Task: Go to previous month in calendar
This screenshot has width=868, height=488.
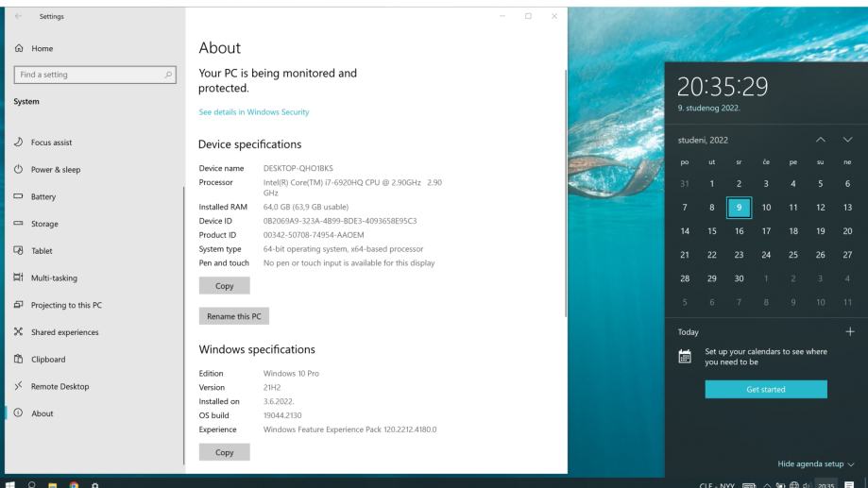Action: 821,140
